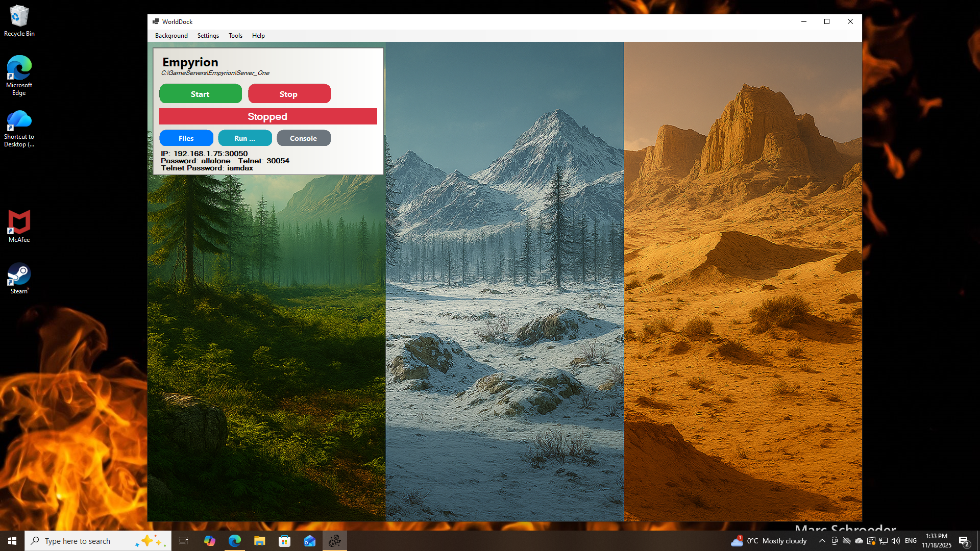This screenshot has width=980, height=551.
Task: Open File Explorer from the taskbar
Action: pyautogui.click(x=260, y=540)
